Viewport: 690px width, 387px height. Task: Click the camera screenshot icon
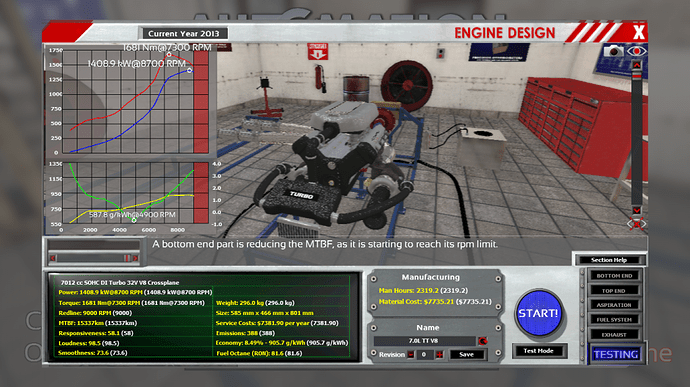click(x=613, y=52)
